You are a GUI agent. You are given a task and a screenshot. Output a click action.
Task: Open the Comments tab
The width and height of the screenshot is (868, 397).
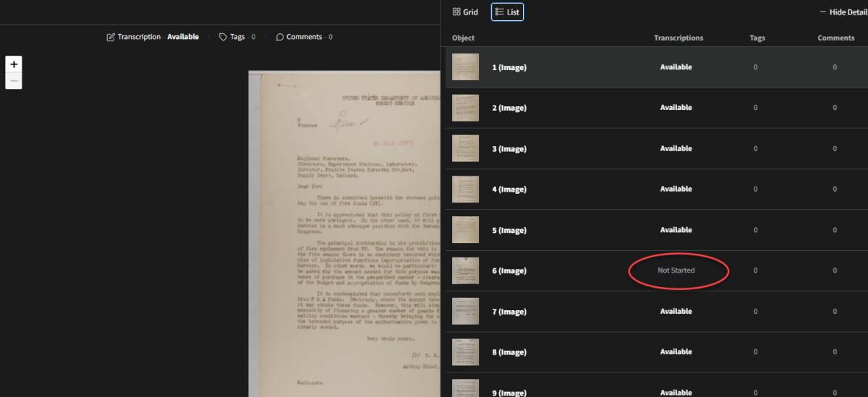304,37
